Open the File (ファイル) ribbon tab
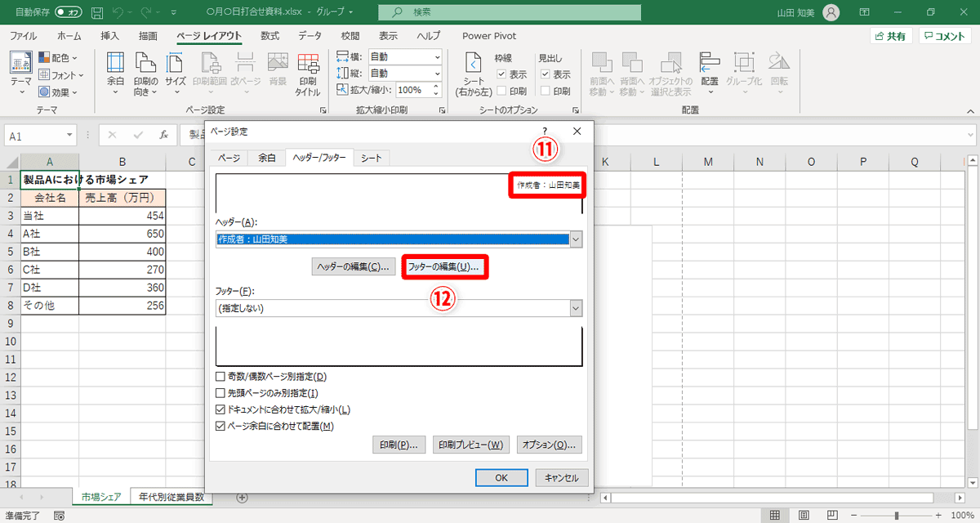The height and width of the screenshot is (523, 980). coord(23,36)
